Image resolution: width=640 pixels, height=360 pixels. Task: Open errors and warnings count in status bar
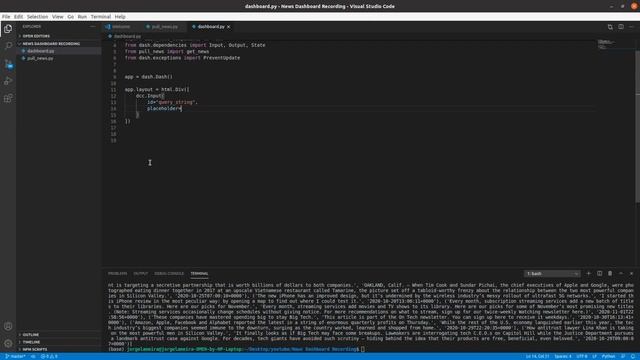tap(49, 356)
